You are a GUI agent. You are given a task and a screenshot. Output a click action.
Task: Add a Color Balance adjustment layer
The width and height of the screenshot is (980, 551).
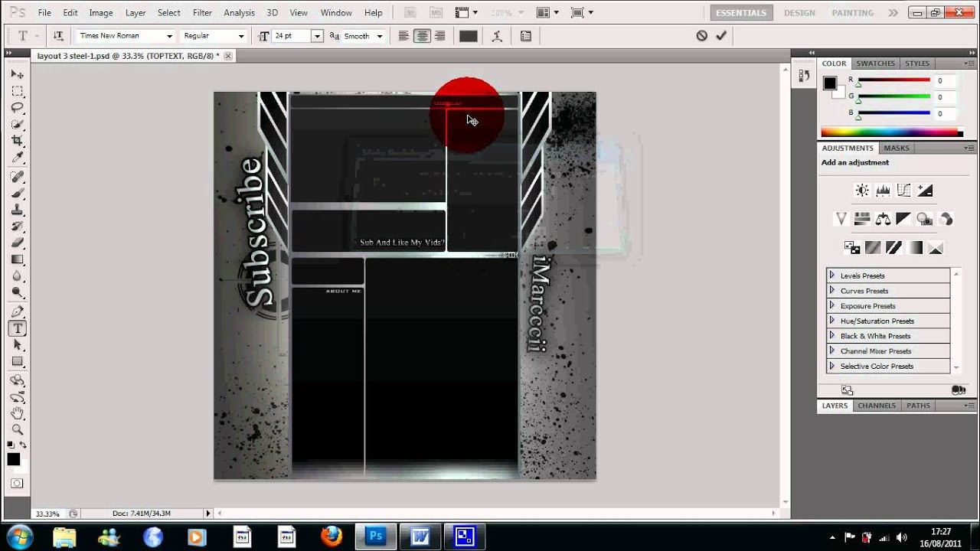[x=883, y=220]
